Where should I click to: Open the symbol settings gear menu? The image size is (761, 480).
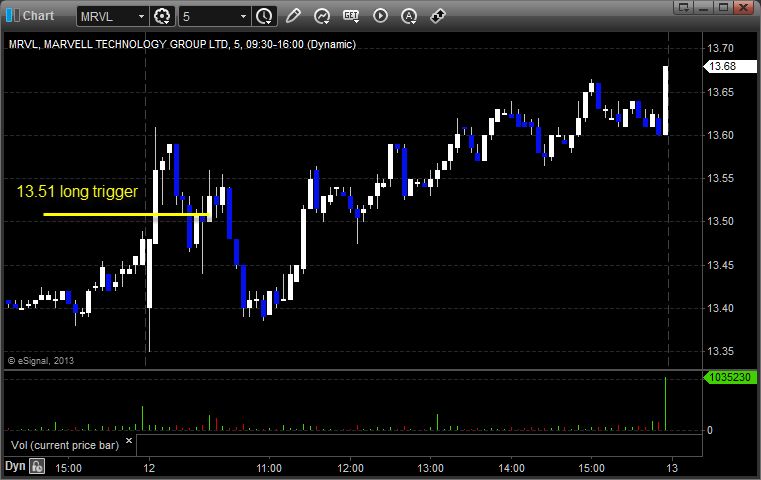pyautogui.click(x=162, y=16)
